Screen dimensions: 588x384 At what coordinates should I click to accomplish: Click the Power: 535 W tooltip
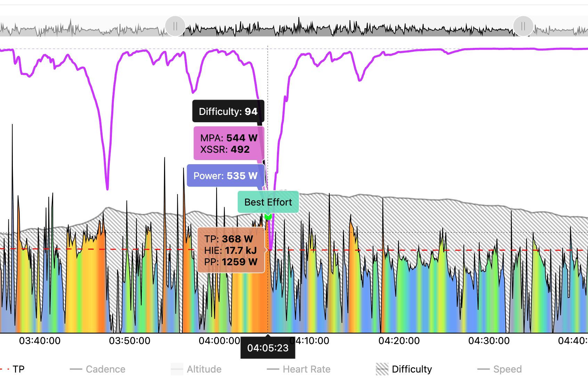coord(226,176)
